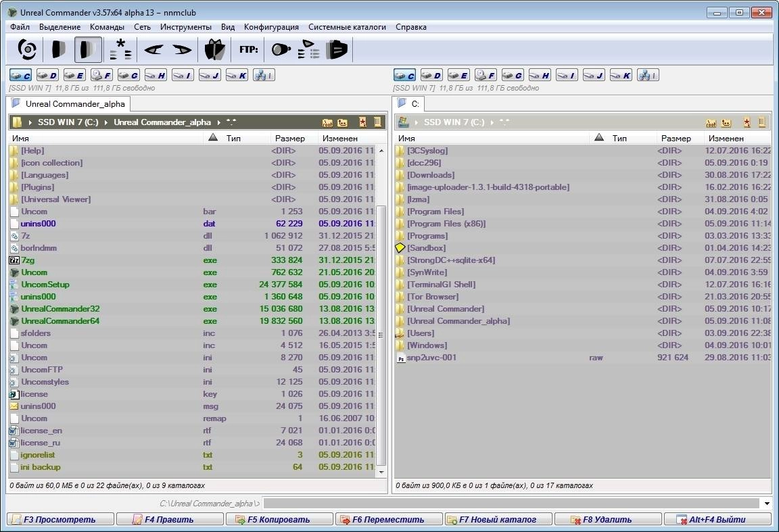Open the Выделение menu
Viewport: 779px width, 532px height.
click(x=60, y=27)
